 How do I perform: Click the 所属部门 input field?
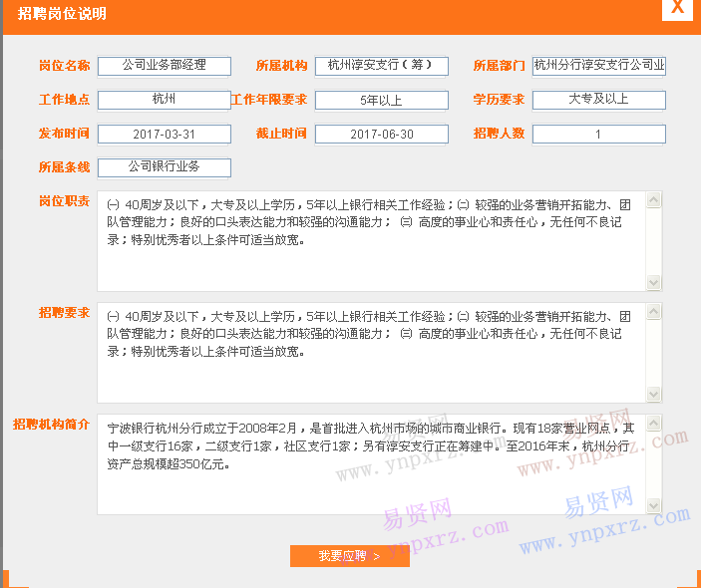(598, 66)
